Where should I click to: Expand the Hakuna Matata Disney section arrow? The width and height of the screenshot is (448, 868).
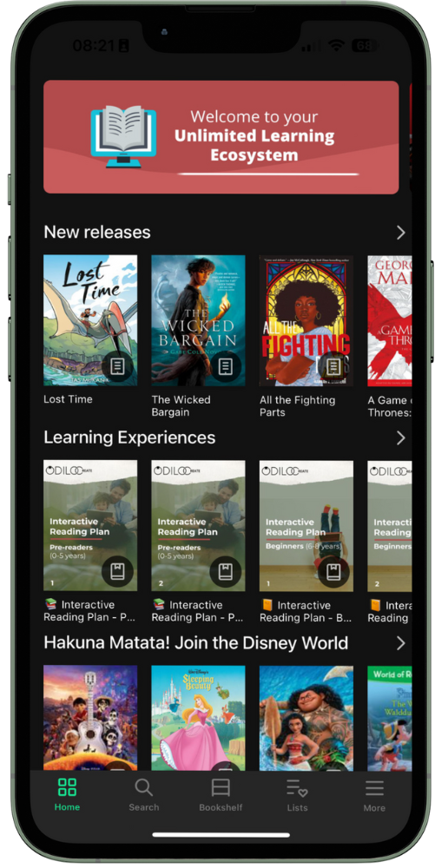pyautogui.click(x=401, y=643)
